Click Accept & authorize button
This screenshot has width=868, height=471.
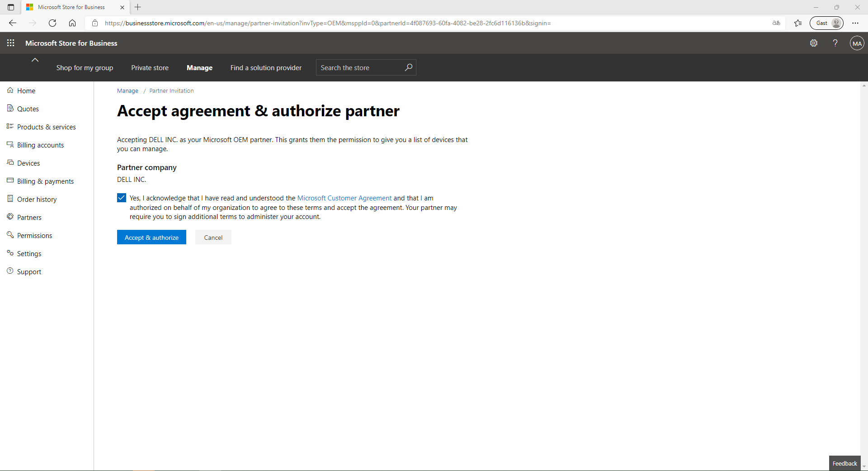click(151, 237)
